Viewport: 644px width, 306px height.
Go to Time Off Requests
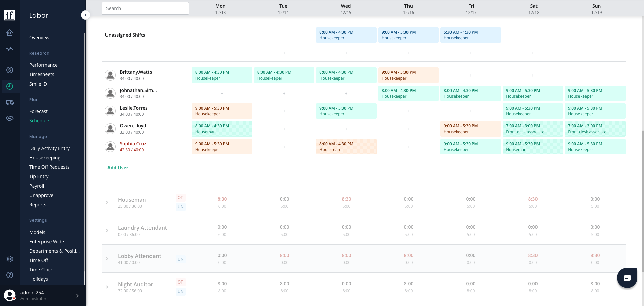pos(49,167)
